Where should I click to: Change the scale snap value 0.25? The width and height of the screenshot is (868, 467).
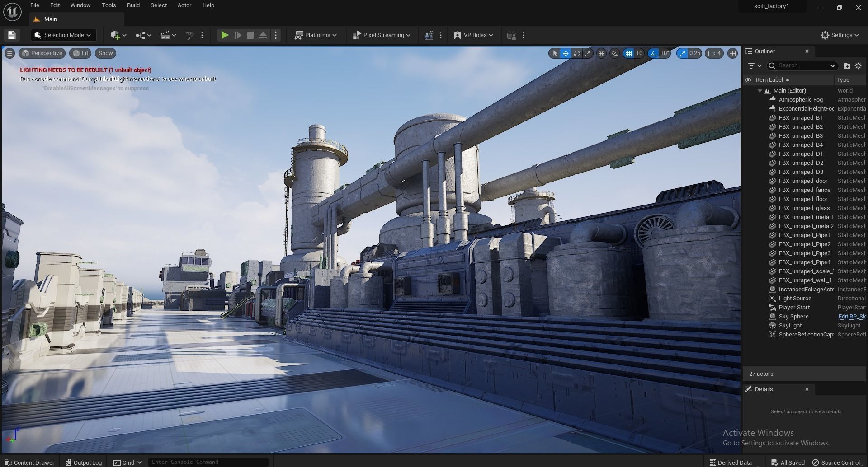tap(695, 53)
